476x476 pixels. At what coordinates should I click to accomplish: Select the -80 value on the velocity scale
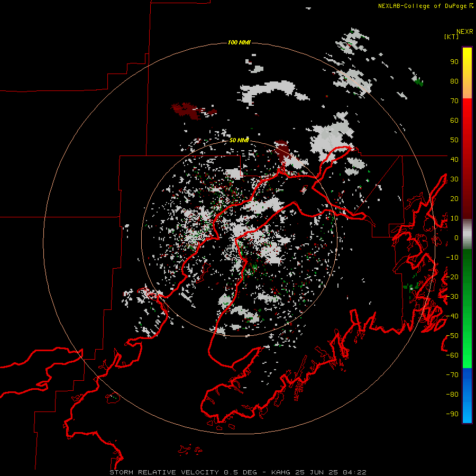(452, 395)
